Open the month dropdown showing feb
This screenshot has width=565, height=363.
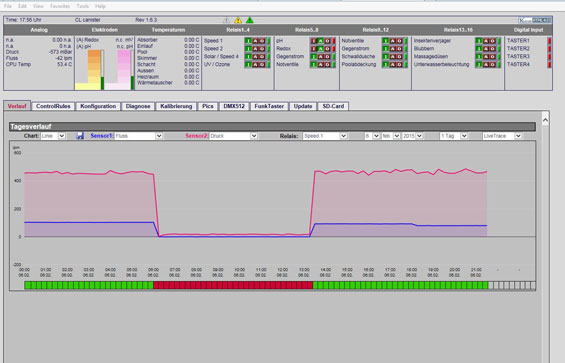tap(391, 136)
